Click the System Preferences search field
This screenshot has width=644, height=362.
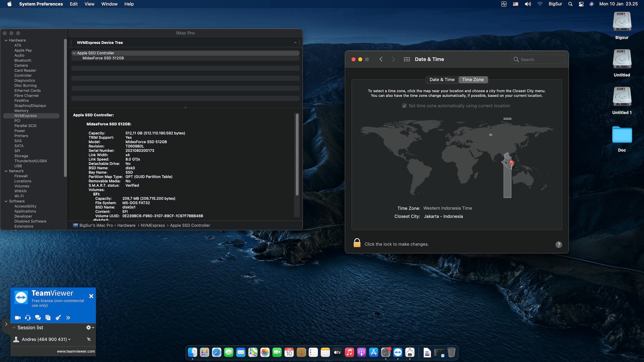point(538,59)
